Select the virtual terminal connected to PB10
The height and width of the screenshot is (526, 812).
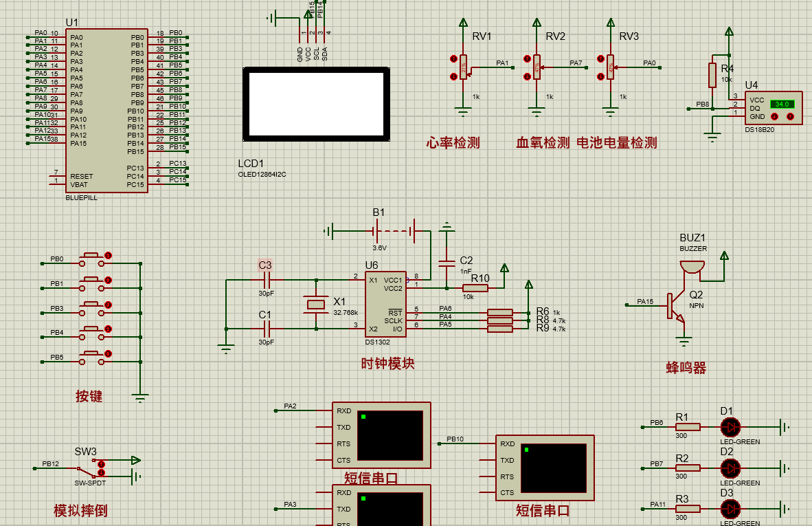[545, 468]
